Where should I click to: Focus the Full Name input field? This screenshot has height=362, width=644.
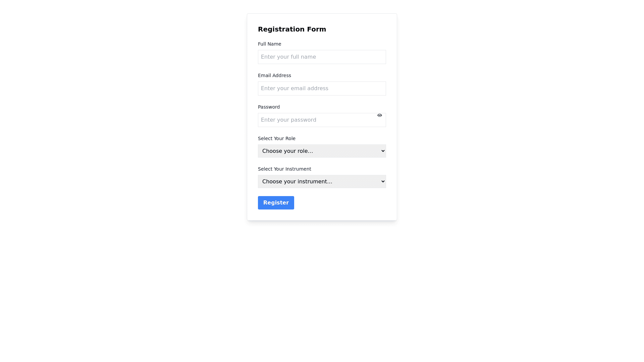click(x=322, y=57)
